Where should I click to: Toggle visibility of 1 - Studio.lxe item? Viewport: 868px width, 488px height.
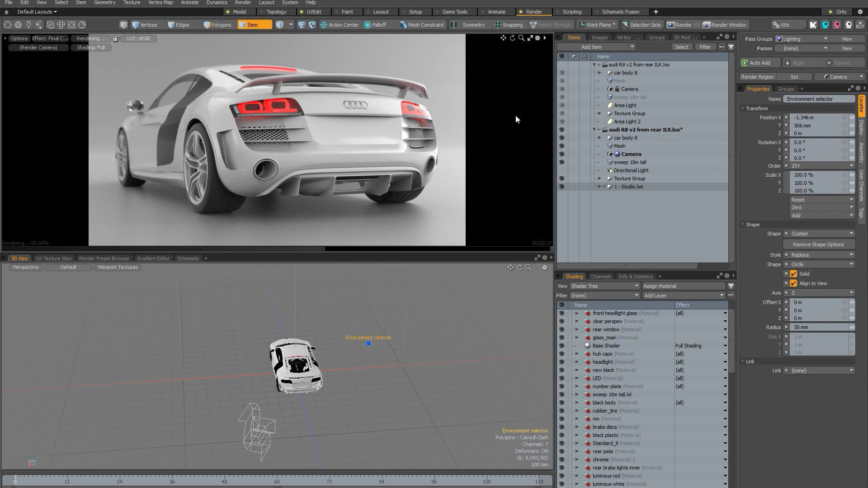561,187
